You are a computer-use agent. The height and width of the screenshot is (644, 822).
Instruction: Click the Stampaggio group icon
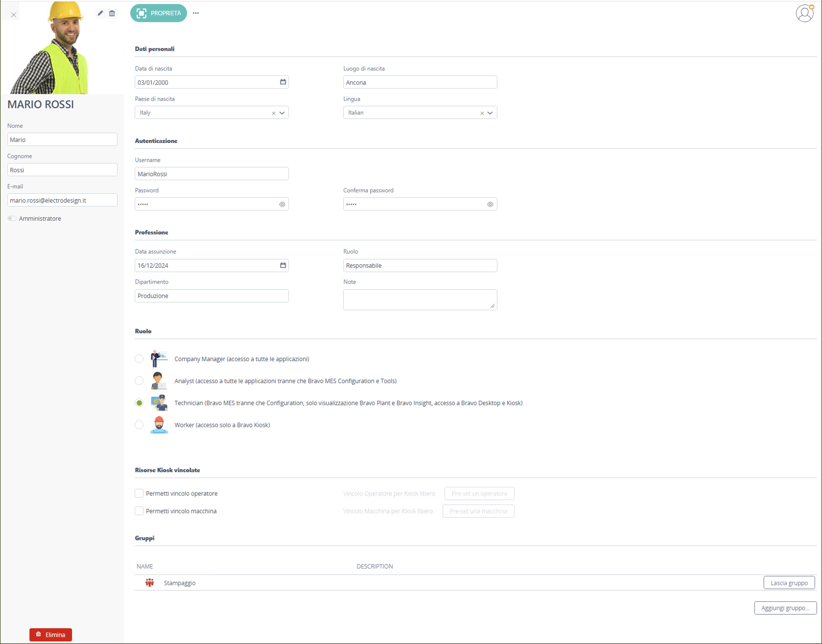click(150, 583)
